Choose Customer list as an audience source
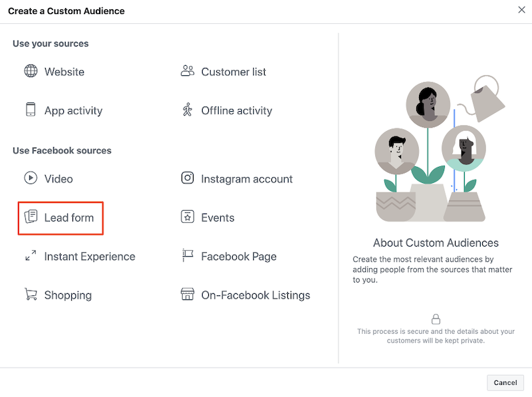This screenshot has width=532, height=397. tap(233, 71)
